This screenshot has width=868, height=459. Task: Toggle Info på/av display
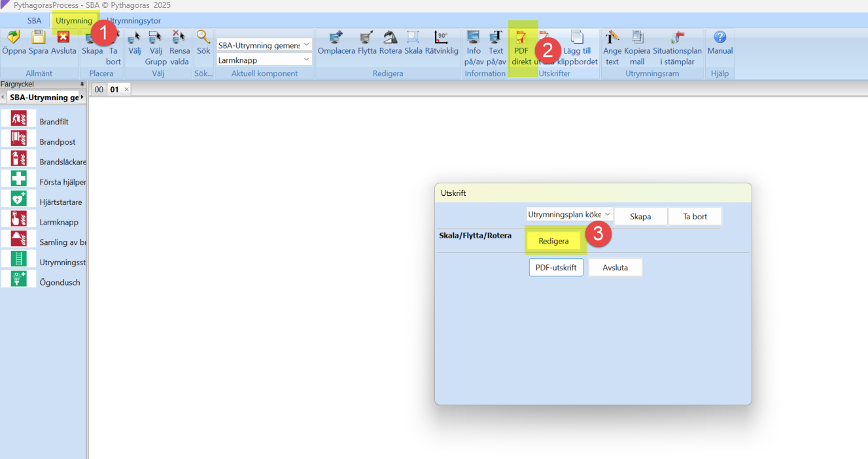[474, 38]
